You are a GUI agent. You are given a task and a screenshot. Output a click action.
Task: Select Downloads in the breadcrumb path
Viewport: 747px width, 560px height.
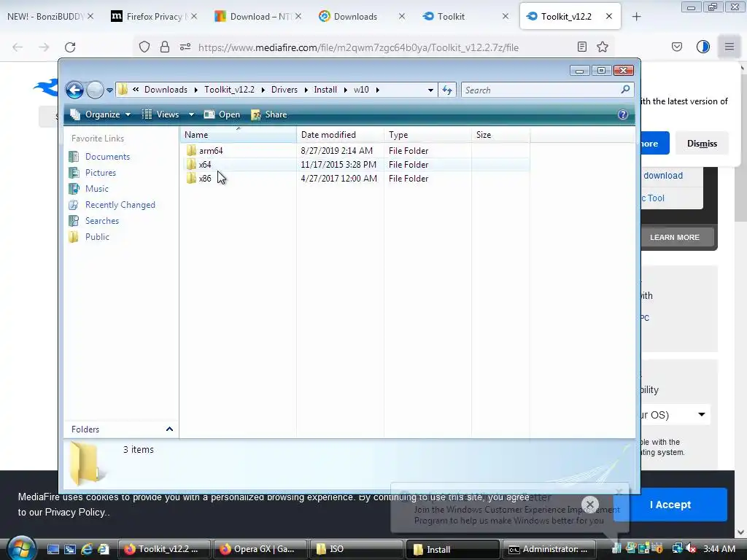coord(166,90)
